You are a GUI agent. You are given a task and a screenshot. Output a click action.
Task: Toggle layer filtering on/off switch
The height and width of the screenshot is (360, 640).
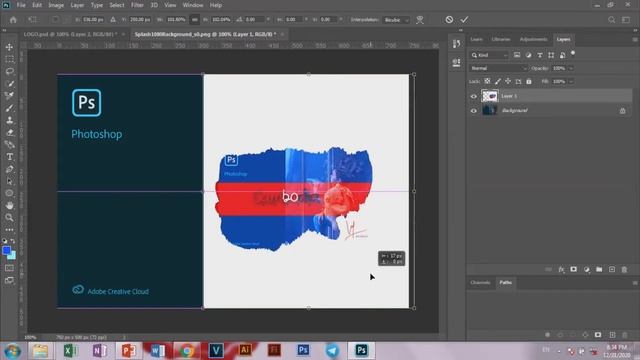click(573, 53)
